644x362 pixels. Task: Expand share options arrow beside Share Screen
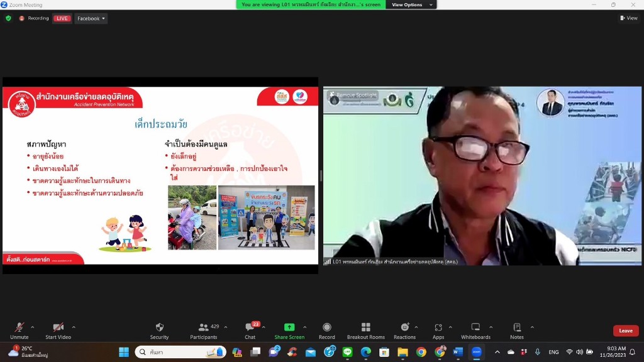[305, 327]
